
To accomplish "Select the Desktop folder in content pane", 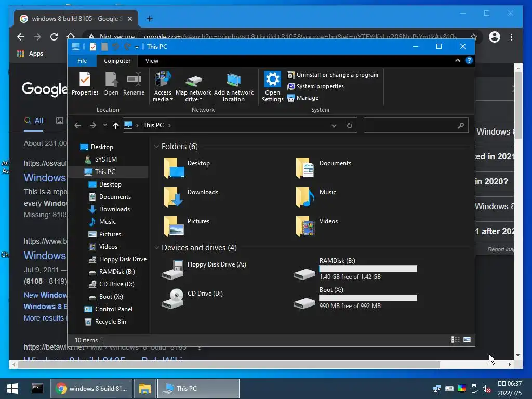I will tap(187, 168).
